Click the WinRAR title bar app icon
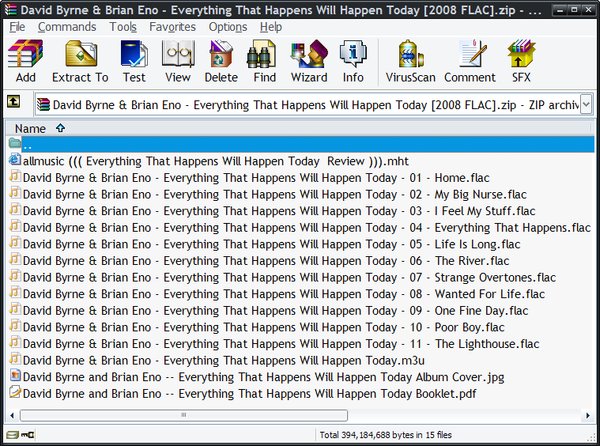The image size is (600, 446). (11, 9)
